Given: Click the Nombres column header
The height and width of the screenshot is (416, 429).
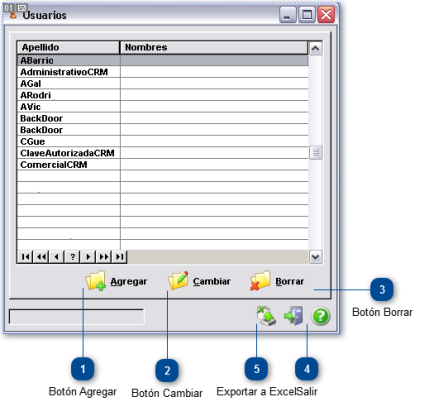Looking at the screenshot, I should 214,47.
